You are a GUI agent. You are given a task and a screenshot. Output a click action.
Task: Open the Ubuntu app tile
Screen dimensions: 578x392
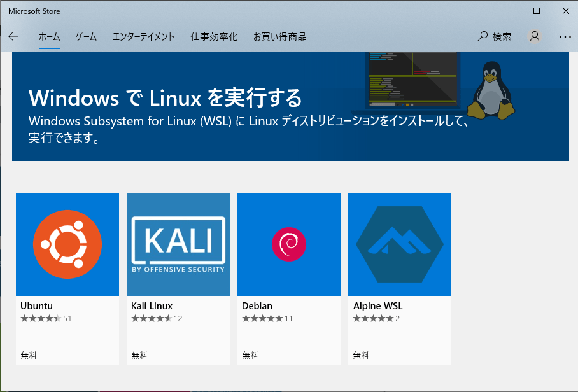[67, 244]
